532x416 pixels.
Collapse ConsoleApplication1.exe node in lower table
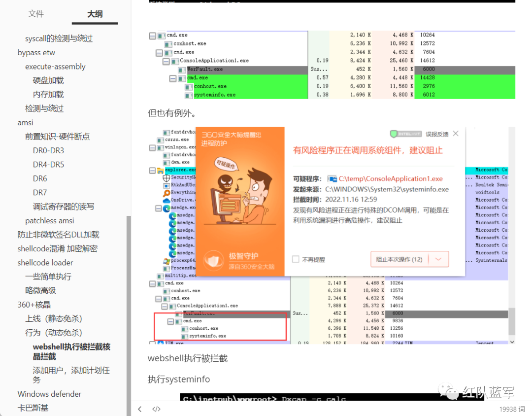[x=165, y=306]
